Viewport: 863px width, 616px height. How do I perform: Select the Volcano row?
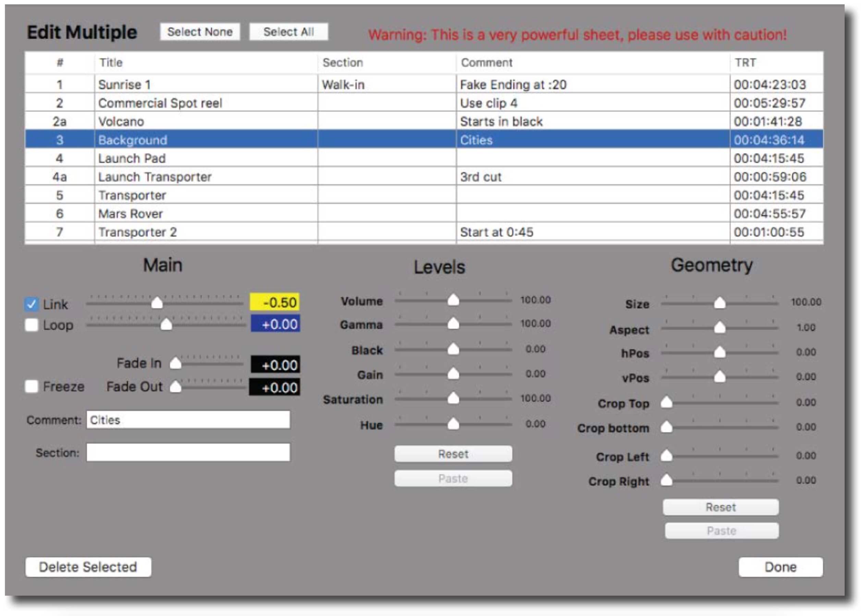coord(424,121)
